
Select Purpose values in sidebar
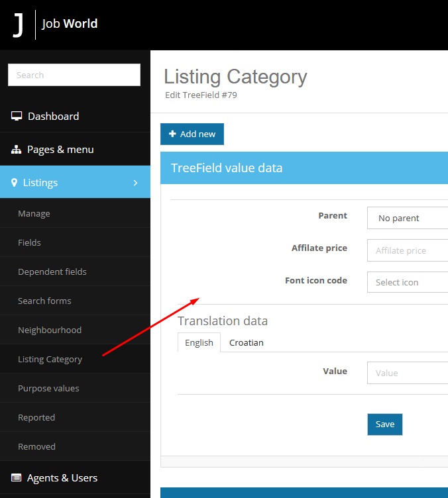(48, 389)
